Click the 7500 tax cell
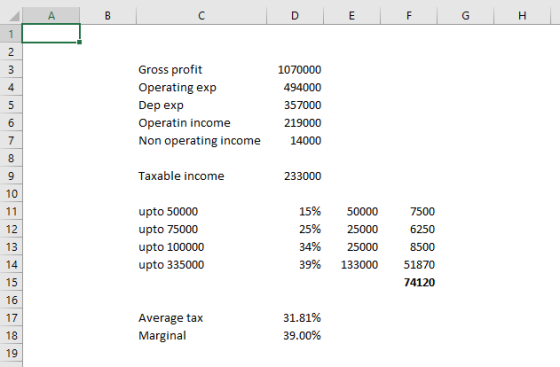This screenshot has width=560, height=367. [x=409, y=211]
